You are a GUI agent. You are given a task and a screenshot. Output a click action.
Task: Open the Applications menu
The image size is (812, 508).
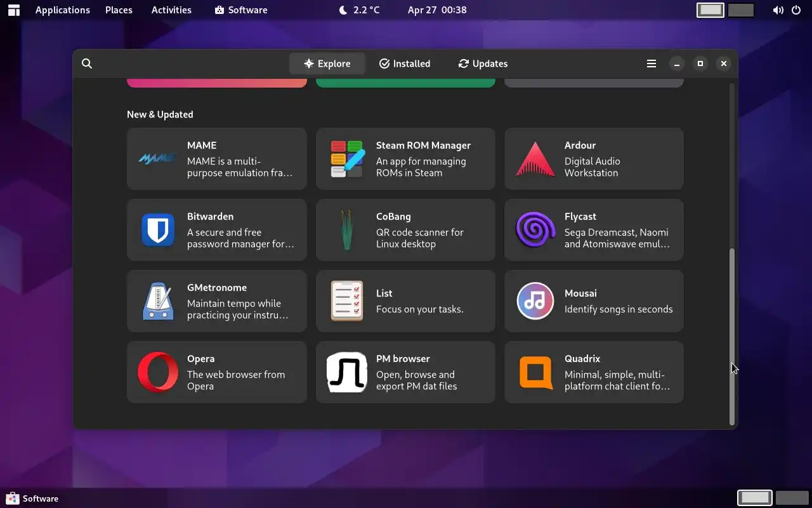63,10
